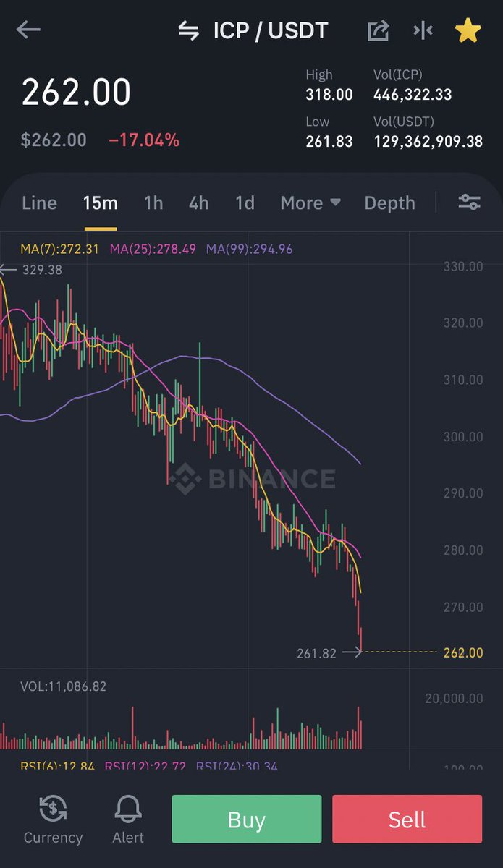Viewport: 503px width, 868px height.
Task: Select the 1h interval tab
Action: click(x=153, y=203)
